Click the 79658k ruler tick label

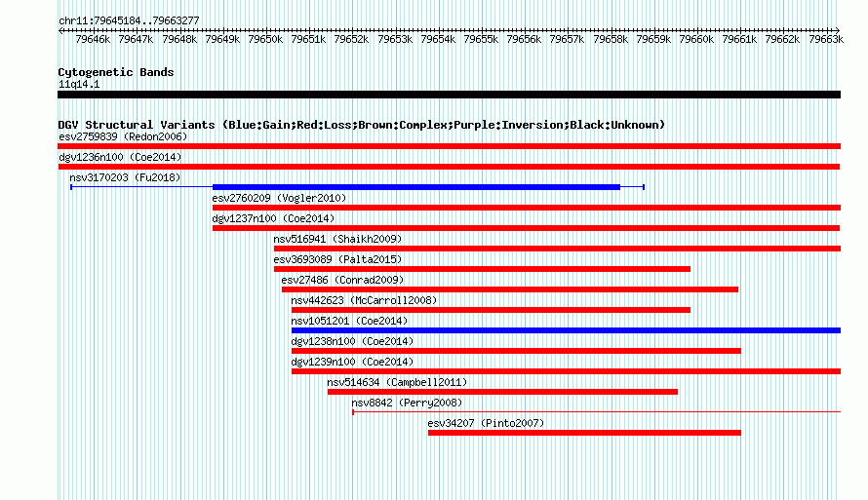pos(610,39)
